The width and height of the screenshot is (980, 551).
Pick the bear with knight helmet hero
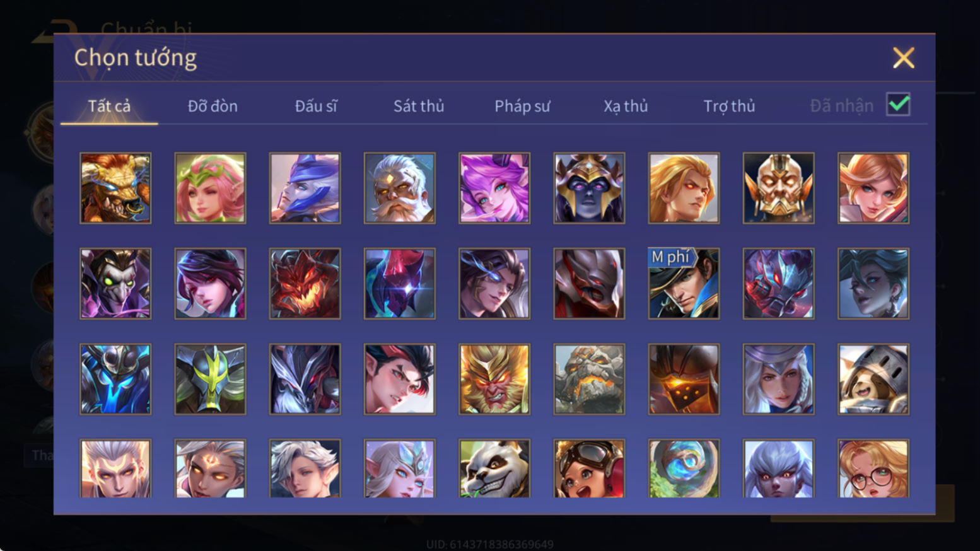point(873,379)
